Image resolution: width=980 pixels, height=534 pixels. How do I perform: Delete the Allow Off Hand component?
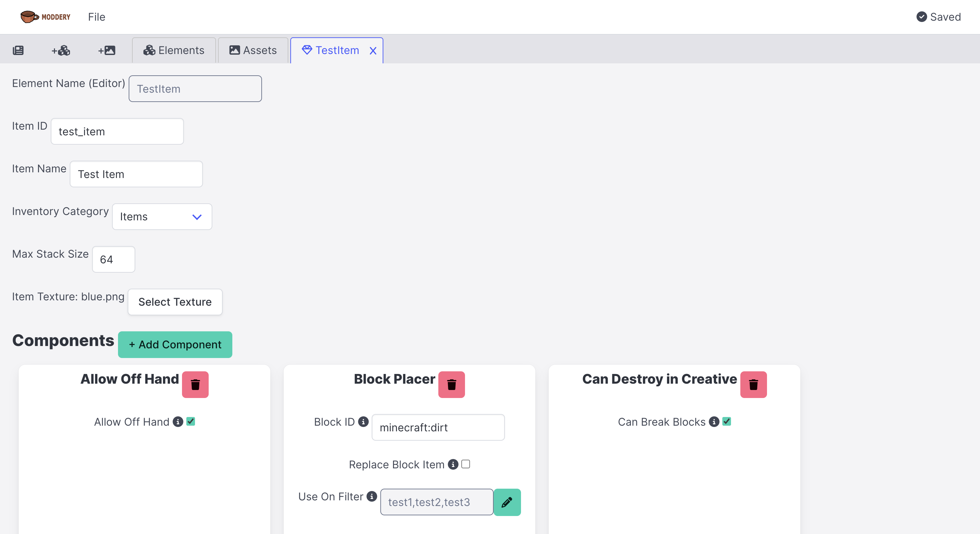pos(195,385)
